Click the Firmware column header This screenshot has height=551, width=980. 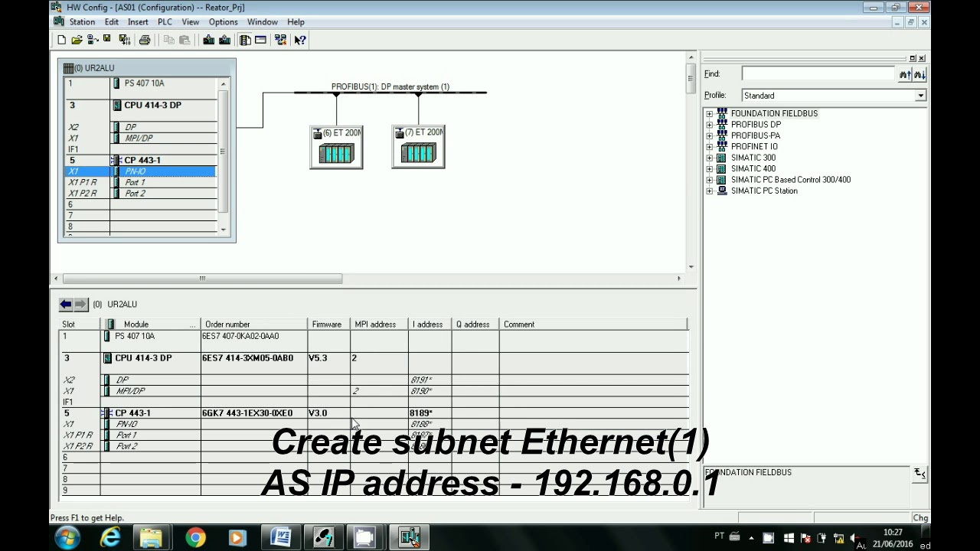click(328, 324)
